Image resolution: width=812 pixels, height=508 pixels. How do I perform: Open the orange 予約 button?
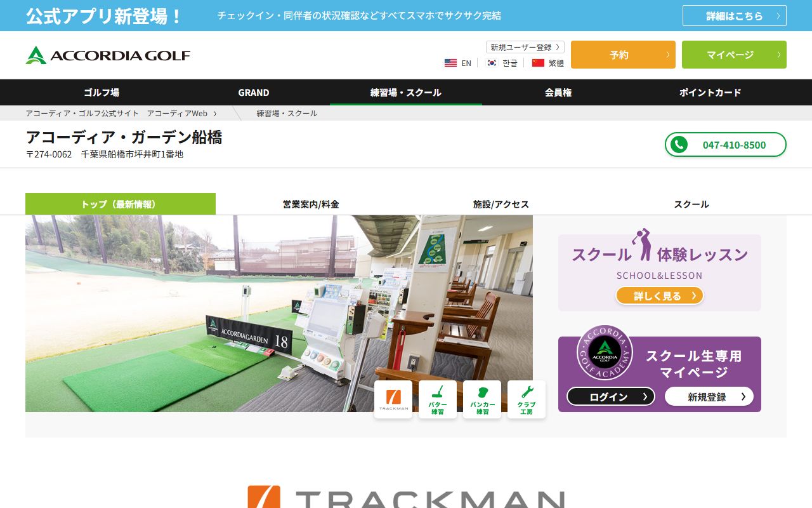click(x=623, y=55)
